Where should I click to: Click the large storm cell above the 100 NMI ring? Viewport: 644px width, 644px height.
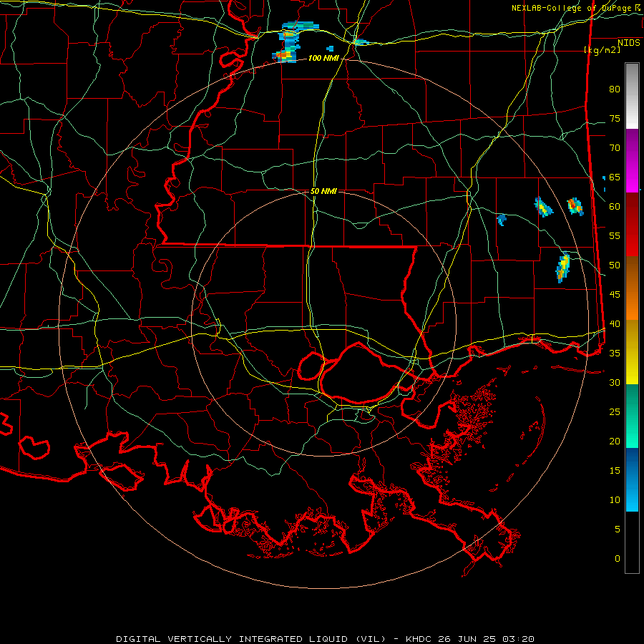[x=292, y=42]
